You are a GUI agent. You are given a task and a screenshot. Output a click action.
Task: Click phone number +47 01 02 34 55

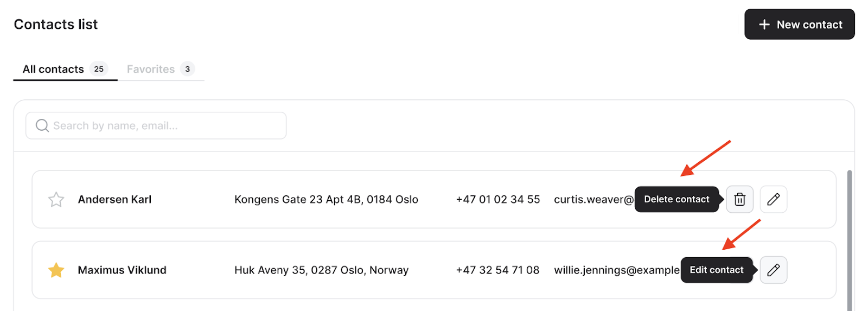tap(498, 199)
